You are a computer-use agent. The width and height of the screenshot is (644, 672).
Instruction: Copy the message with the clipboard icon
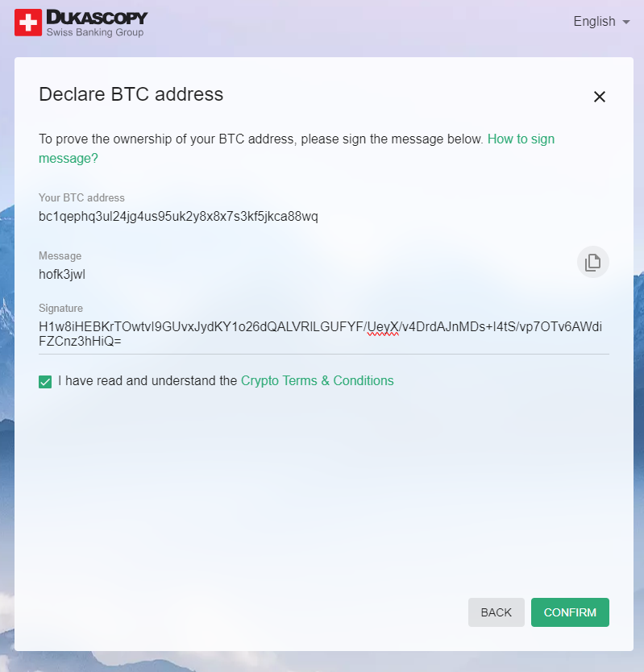tap(593, 262)
